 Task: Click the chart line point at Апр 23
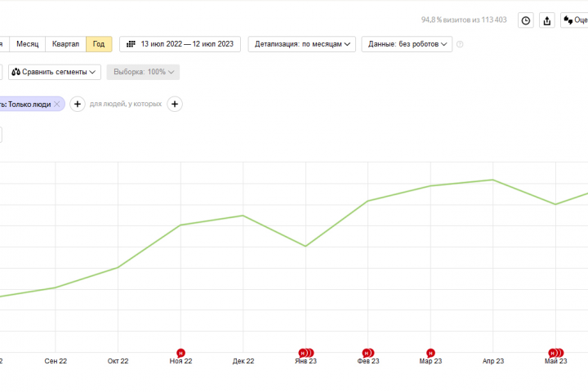(x=492, y=180)
